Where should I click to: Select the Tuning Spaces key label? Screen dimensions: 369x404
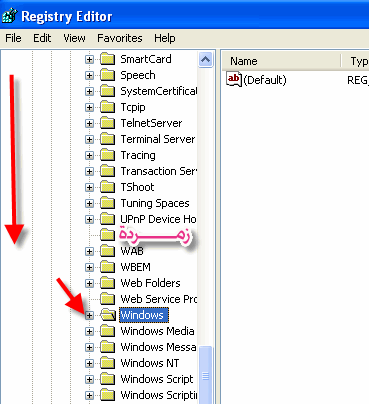click(155, 203)
